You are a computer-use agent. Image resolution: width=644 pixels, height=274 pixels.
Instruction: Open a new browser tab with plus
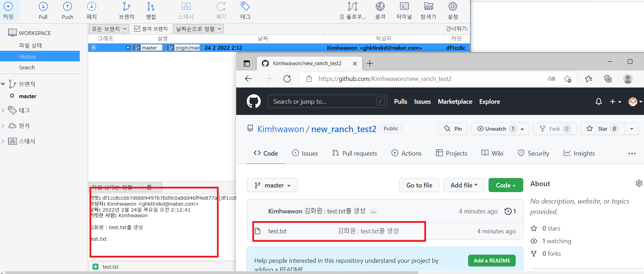point(370,63)
